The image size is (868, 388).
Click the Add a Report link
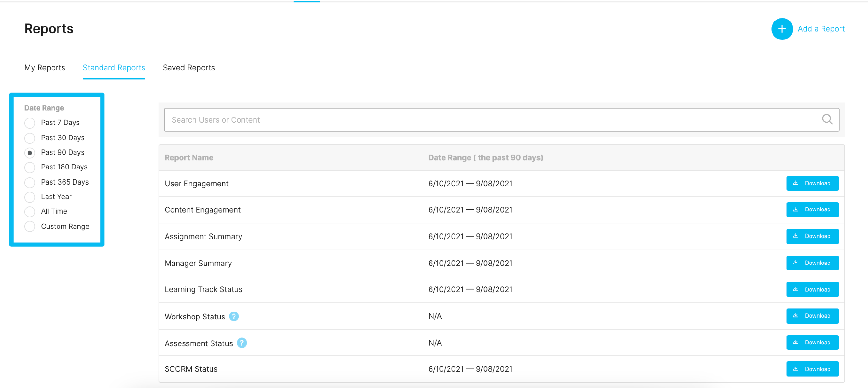point(821,29)
